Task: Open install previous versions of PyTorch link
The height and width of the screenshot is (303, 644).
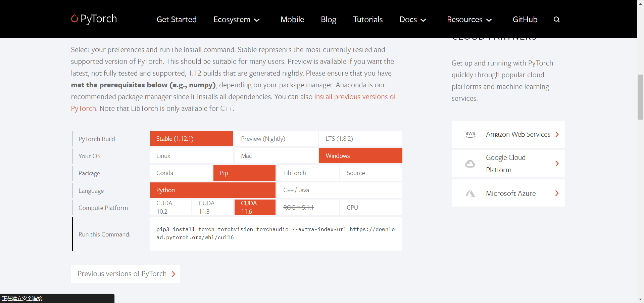Action: point(355,97)
